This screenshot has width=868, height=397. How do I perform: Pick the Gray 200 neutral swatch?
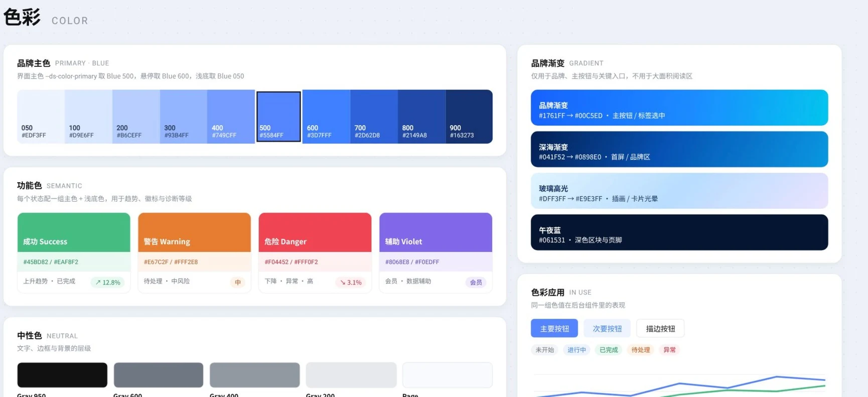tap(351, 375)
